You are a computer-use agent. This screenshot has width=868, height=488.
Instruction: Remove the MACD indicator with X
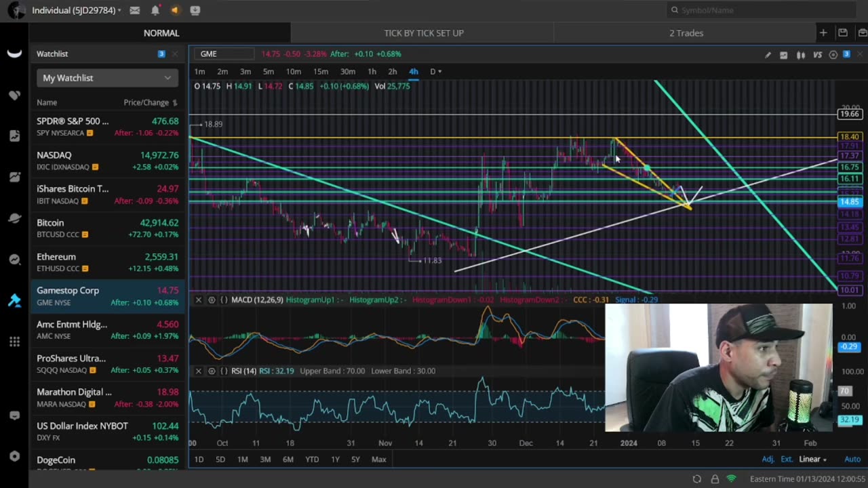coord(198,300)
